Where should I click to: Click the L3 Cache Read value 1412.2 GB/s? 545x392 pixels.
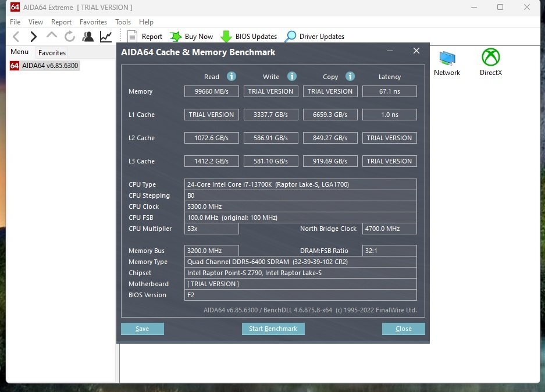pos(212,161)
